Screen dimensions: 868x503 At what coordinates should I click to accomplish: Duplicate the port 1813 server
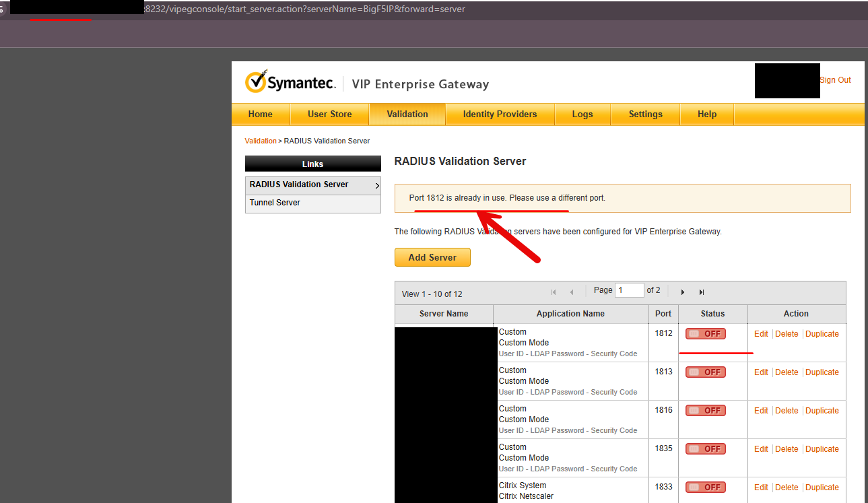coord(822,372)
